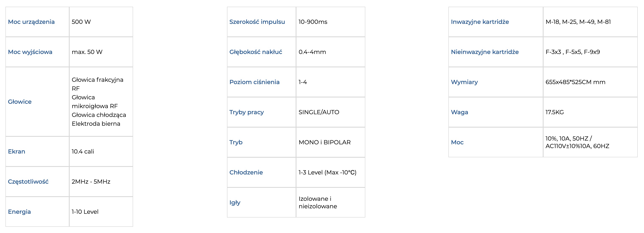
Task: Click the "Igły" row label
Action: [235, 202]
